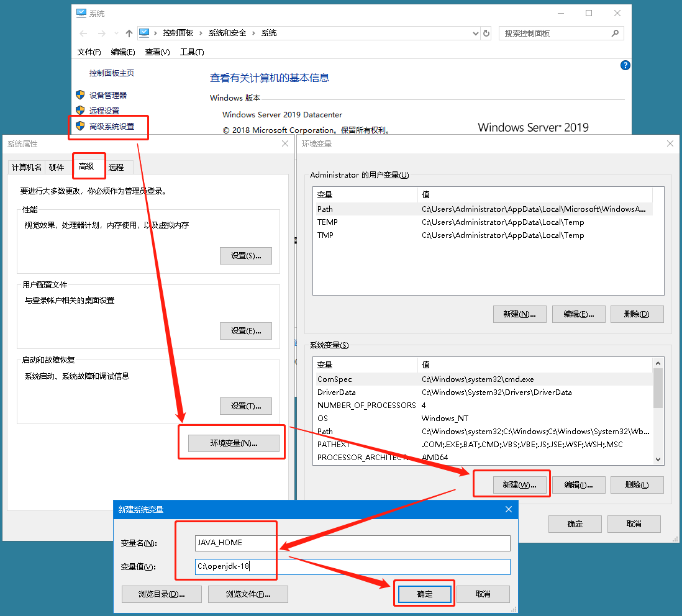Click the 环境变量(N)... button
682x616 pixels.
234,443
